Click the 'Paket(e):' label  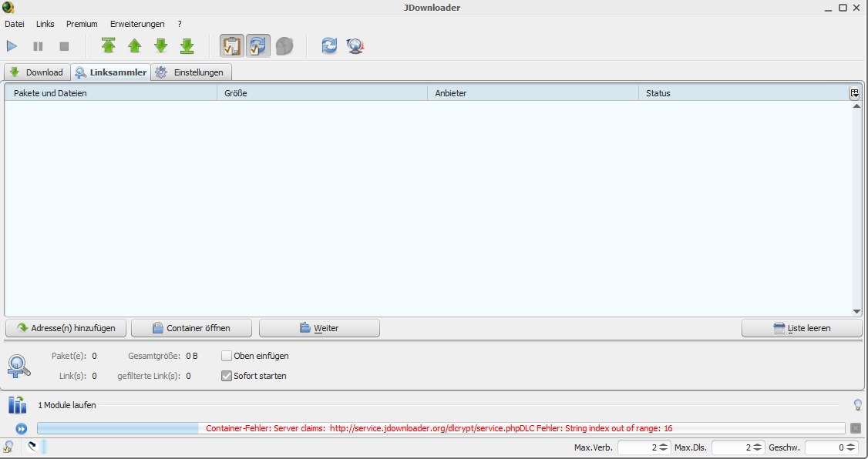click(x=69, y=356)
